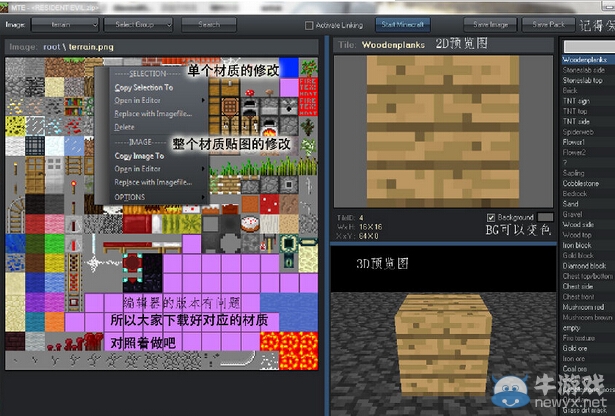The height and width of the screenshot is (416, 615).
Task: Click the Save Image button
Action: [x=490, y=25]
